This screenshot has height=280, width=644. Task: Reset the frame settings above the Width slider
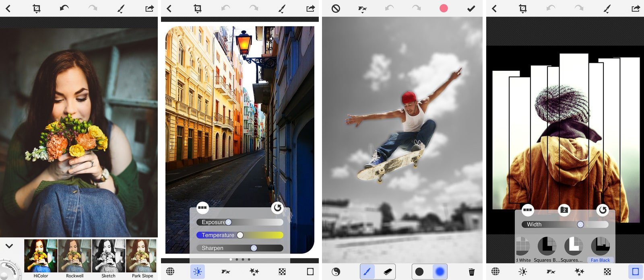603,210
